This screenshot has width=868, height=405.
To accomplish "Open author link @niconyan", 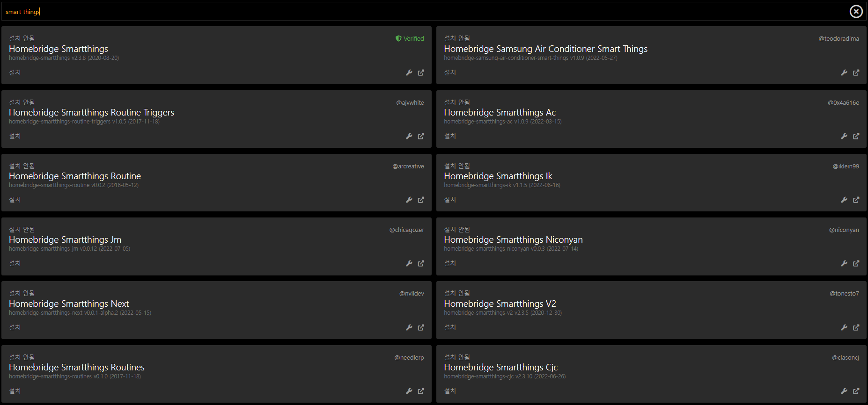I will [x=844, y=230].
